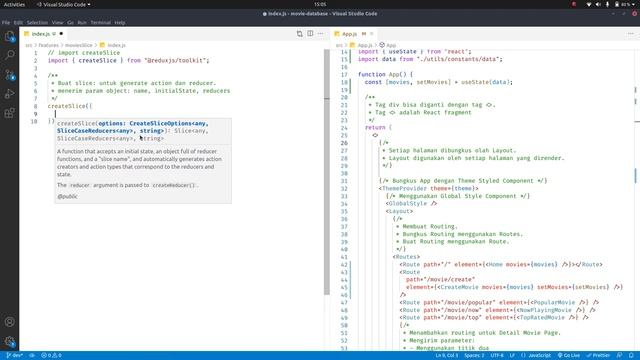Click 'moviesSlice' in left breadcrumb

point(79,45)
